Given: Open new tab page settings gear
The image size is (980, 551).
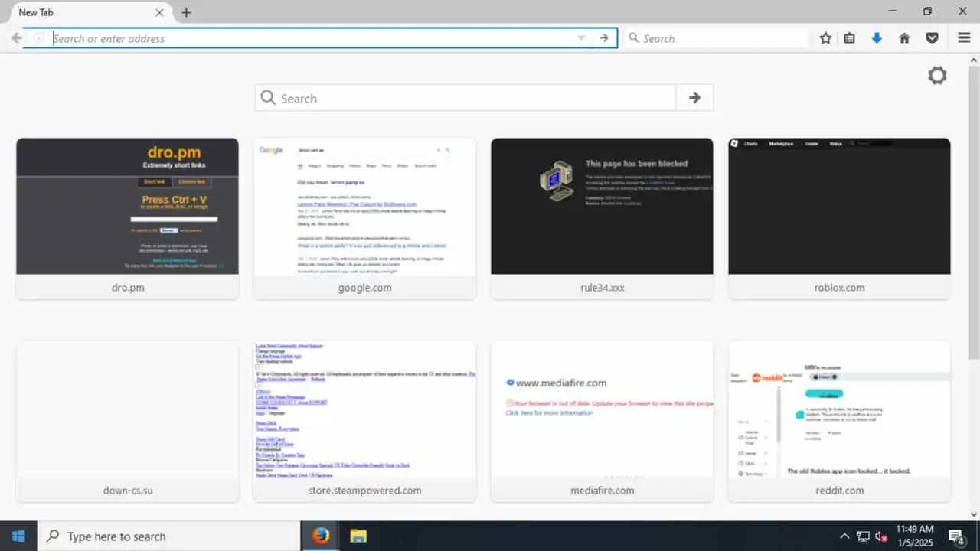Looking at the screenshot, I should click(937, 75).
